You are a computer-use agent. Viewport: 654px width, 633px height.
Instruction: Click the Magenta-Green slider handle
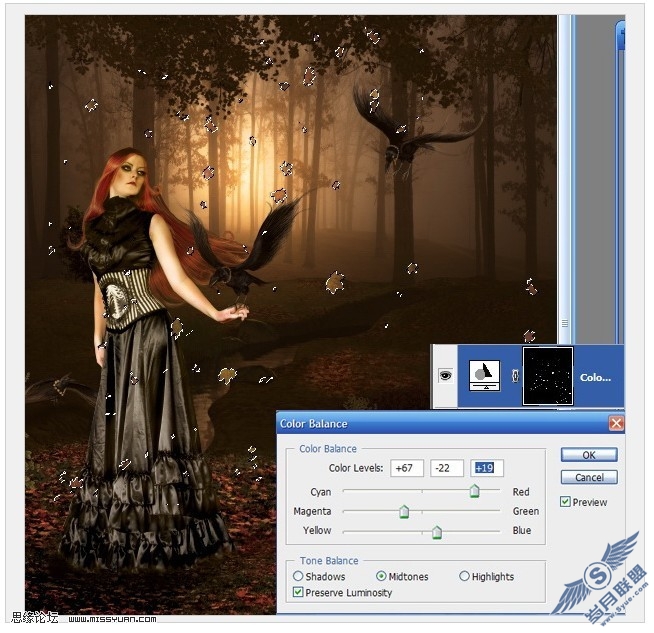[404, 512]
